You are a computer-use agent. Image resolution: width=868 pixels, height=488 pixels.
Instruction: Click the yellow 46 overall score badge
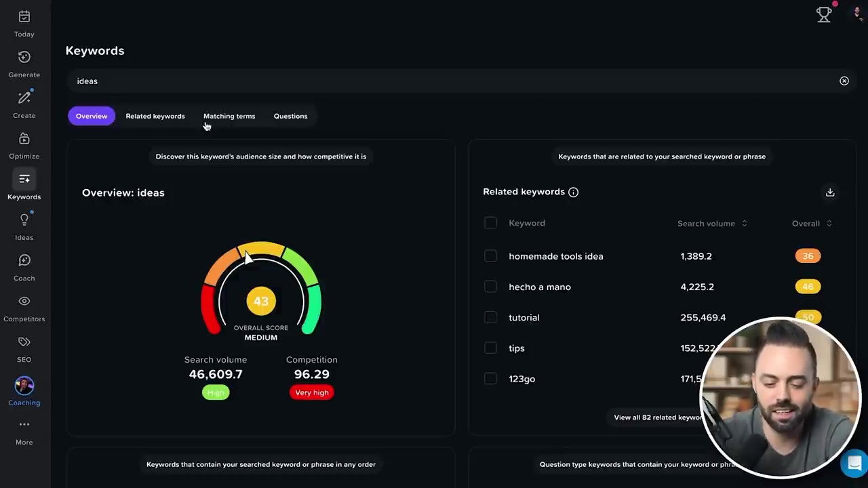coord(808,287)
